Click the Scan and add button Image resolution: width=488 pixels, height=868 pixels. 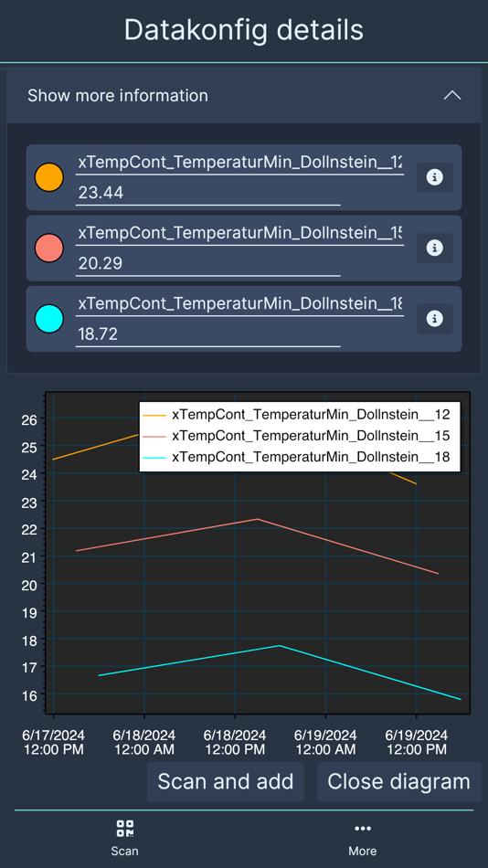pos(226,781)
